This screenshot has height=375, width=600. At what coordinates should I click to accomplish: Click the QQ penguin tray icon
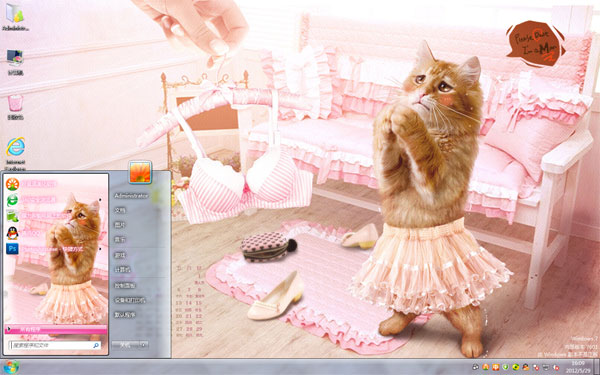point(526,367)
